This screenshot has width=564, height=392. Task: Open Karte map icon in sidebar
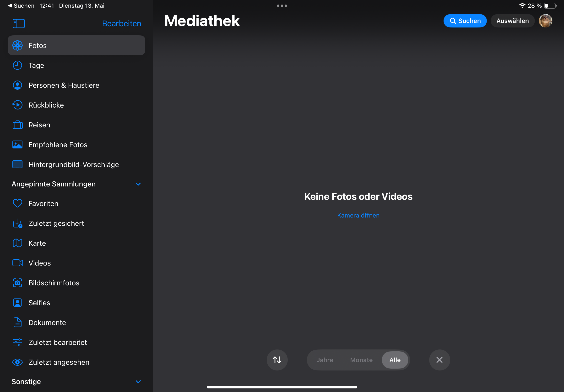pyautogui.click(x=17, y=243)
